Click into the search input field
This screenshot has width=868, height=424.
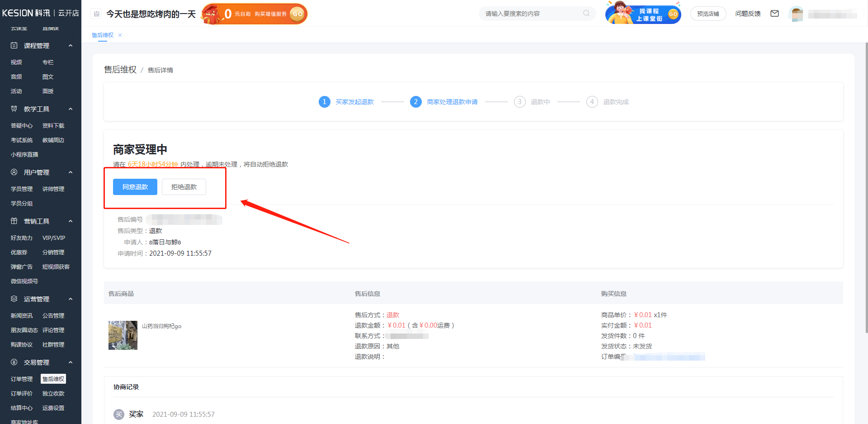[531, 14]
